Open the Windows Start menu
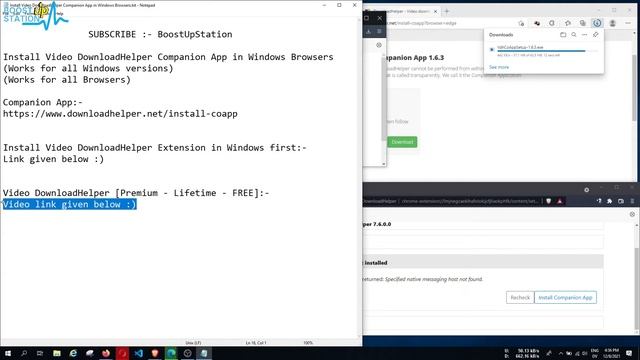This screenshot has height=360, width=640. click(7, 353)
